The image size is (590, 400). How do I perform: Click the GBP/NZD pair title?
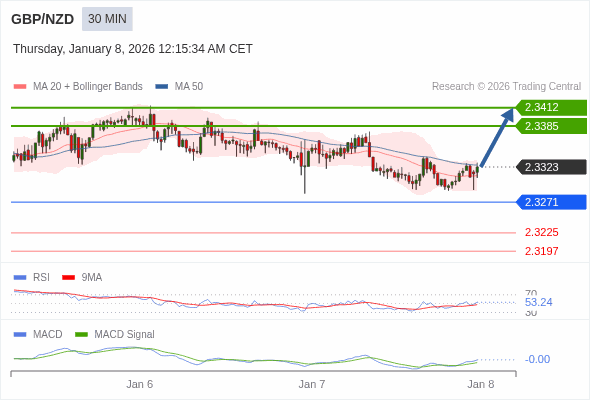(43, 19)
